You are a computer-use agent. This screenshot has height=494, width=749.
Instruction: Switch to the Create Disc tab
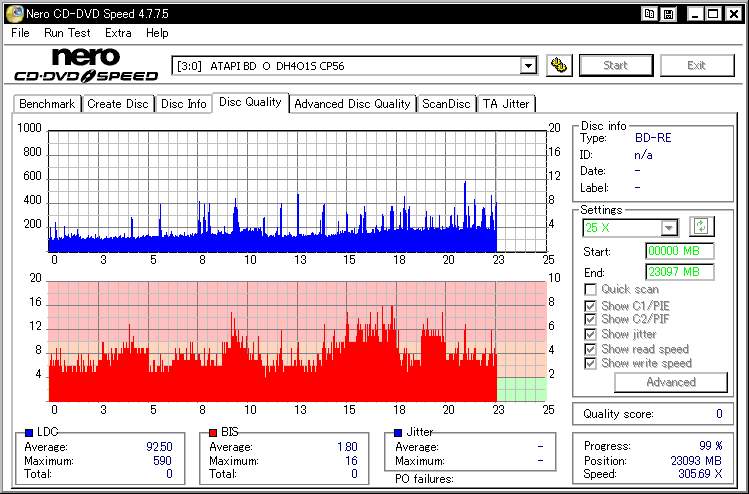(118, 104)
